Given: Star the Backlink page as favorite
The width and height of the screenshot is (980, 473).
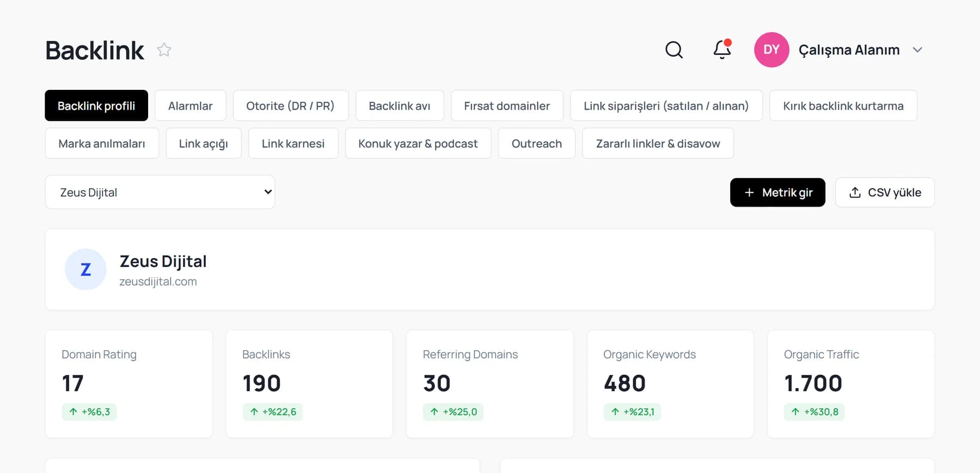Looking at the screenshot, I should [x=164, y=50].
